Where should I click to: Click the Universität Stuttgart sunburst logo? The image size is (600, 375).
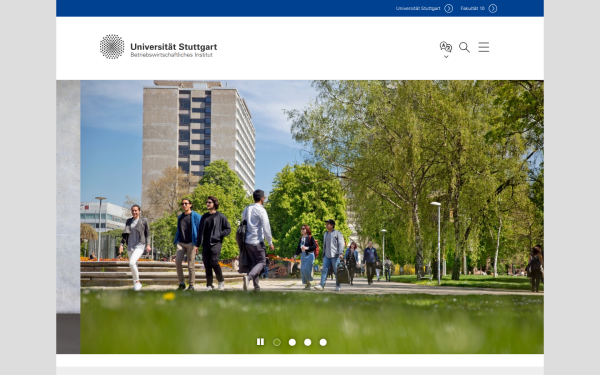pos(112,47)
